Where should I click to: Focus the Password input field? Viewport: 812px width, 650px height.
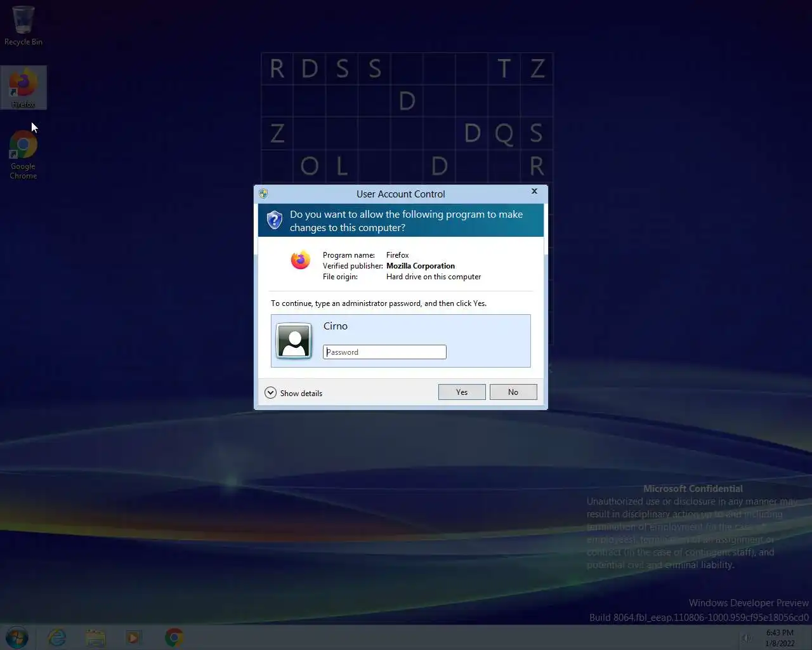(x=384, y=352)
